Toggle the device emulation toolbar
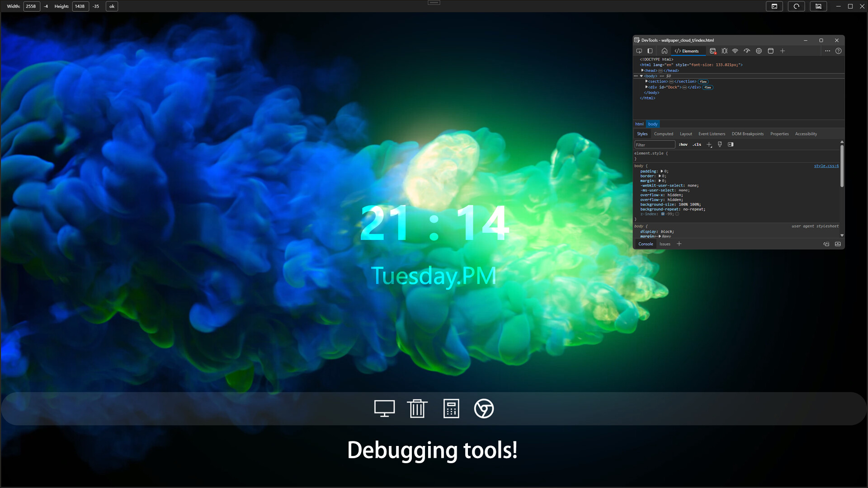 click(x=650, y=51)
